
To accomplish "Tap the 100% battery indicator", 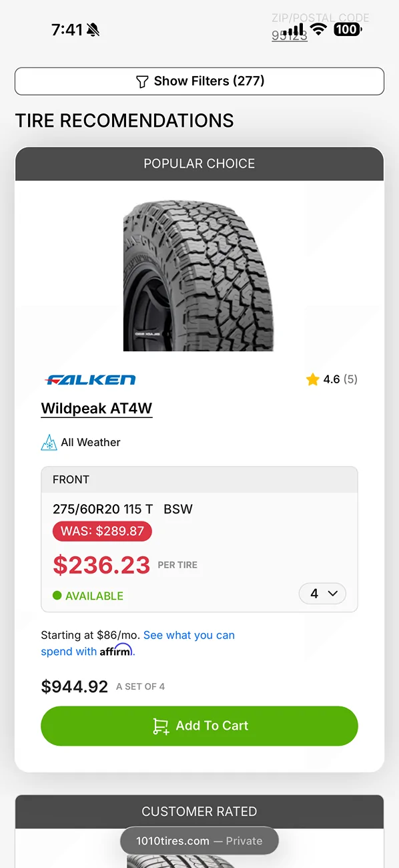I will point(348,29).
